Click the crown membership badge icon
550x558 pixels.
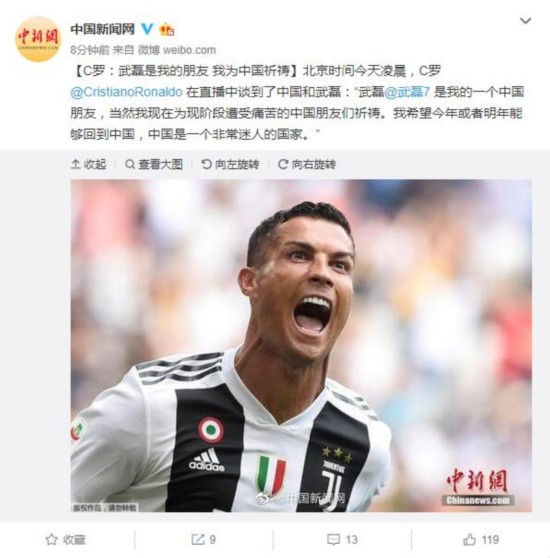tap(166, 29)
